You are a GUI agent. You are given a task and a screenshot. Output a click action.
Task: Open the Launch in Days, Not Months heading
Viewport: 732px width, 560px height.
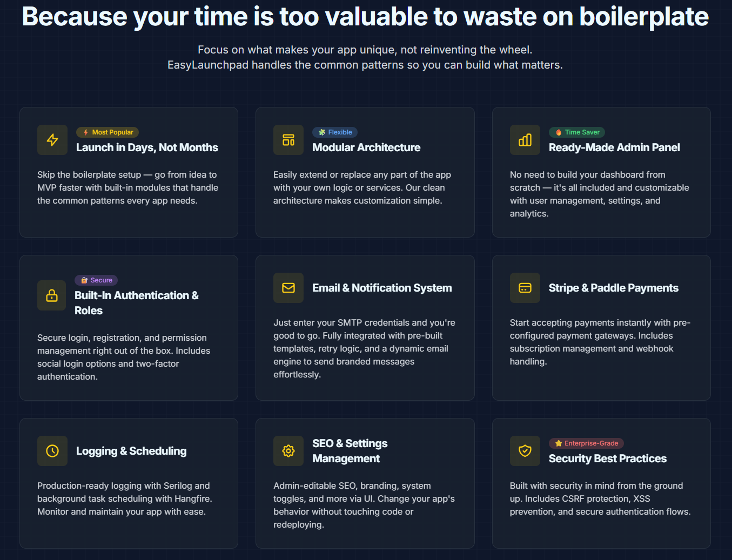click(x=147, y=147)
